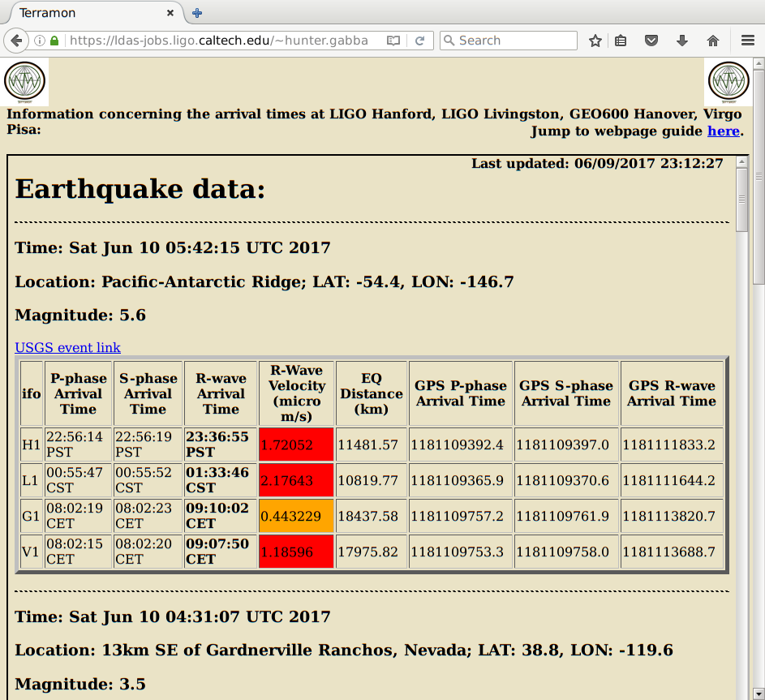Go to the browser home page
765x700 pixels.
(x=713, y=41)
